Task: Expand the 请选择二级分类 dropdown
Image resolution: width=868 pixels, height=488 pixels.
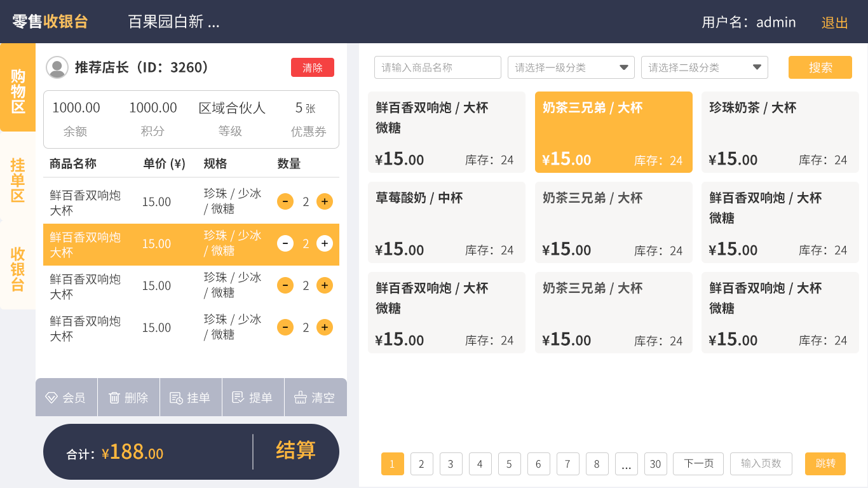Action: pos(704,67)
